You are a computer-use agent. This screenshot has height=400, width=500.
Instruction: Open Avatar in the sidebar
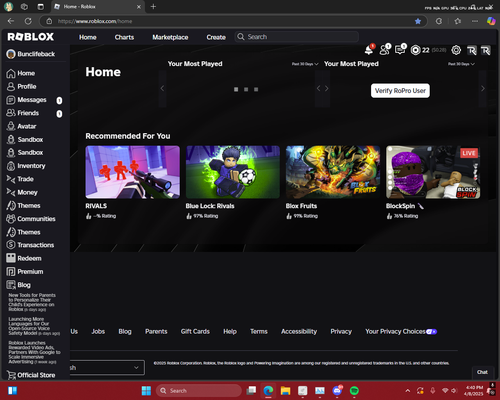point(27,126)
